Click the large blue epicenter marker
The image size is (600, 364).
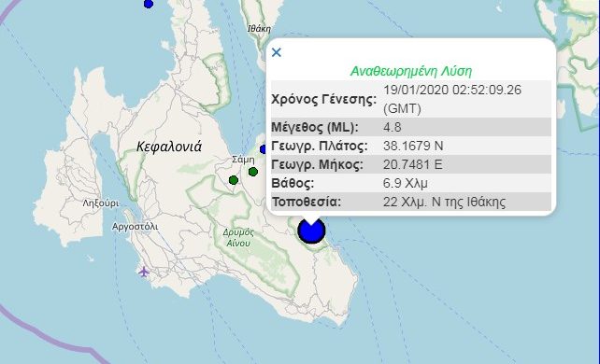(311, 231)
